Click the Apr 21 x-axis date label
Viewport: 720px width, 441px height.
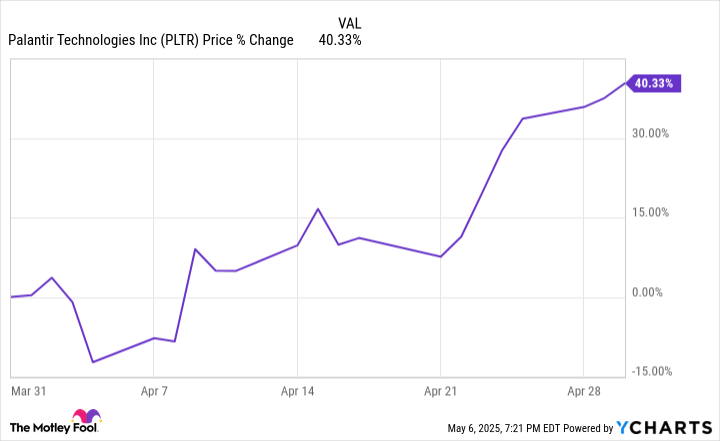441,394
